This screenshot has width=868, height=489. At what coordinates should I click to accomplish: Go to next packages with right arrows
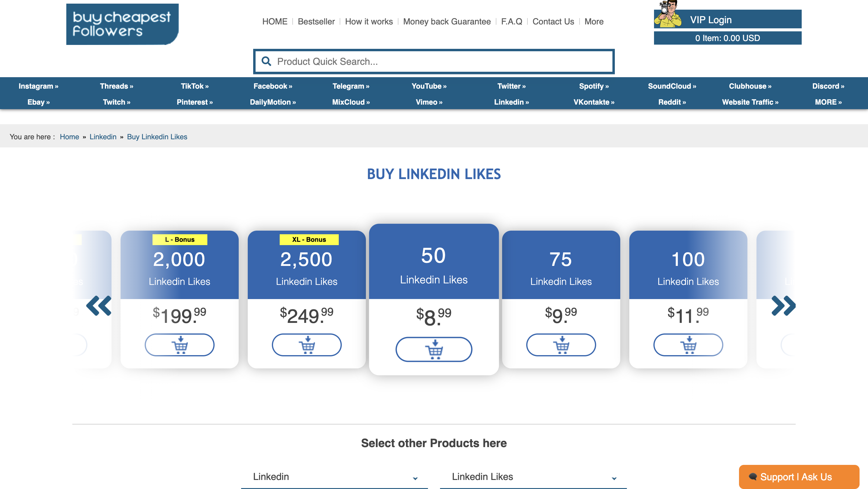tap(783, 306)
